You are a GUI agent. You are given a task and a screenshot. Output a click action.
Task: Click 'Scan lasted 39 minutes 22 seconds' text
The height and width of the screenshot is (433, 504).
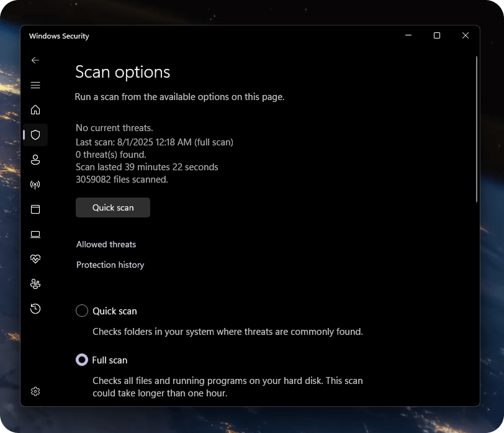147,167
